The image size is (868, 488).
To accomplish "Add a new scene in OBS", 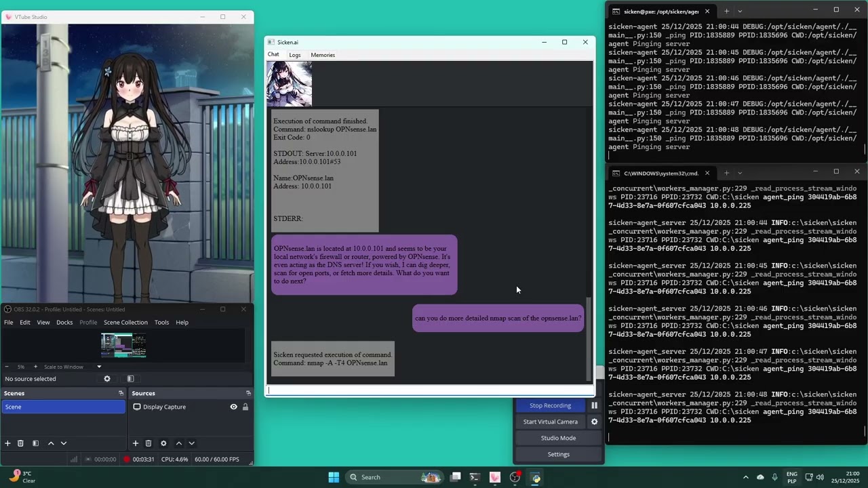I will point(7,443).
